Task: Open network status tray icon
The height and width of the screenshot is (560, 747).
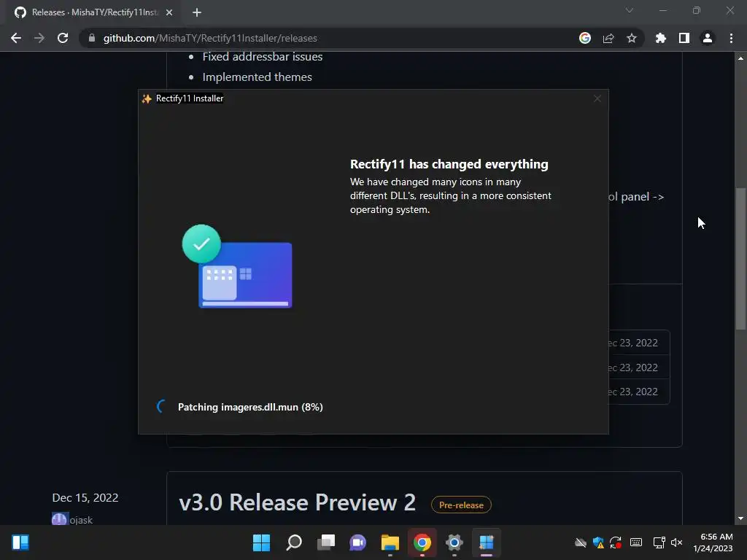Action: click(x=659, y=542)
